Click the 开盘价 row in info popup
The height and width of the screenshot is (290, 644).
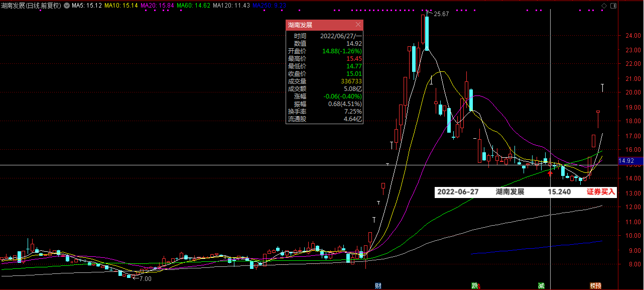(324, 51)
